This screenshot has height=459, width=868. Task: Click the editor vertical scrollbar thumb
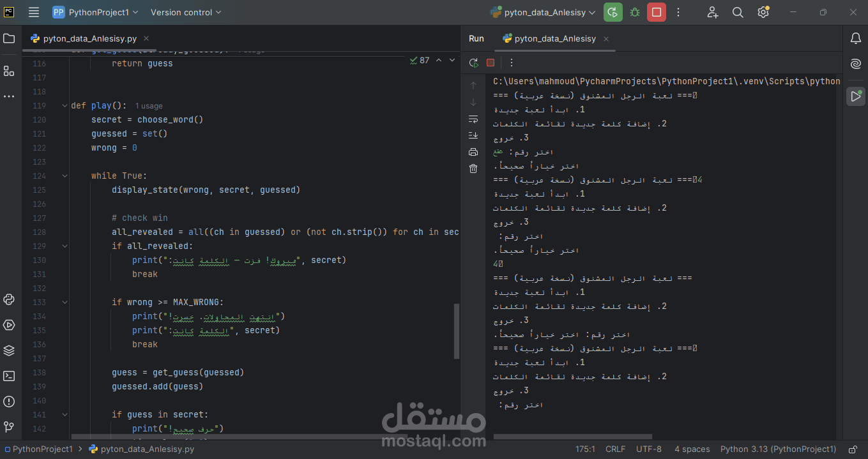click(457, 331)
